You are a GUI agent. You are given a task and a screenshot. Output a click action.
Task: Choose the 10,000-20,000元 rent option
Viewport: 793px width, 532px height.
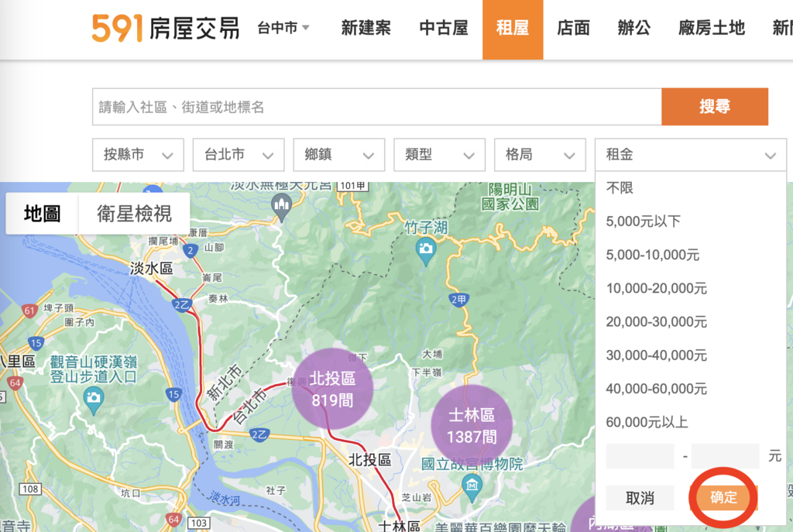[x=657, y=288]
